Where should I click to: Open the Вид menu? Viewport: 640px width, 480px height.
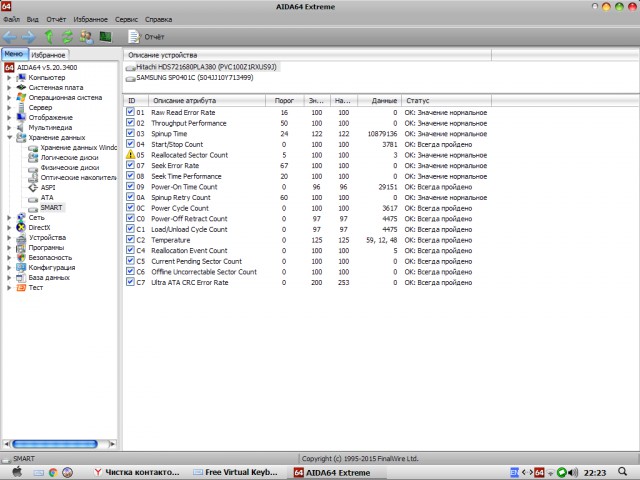[33, 19]
